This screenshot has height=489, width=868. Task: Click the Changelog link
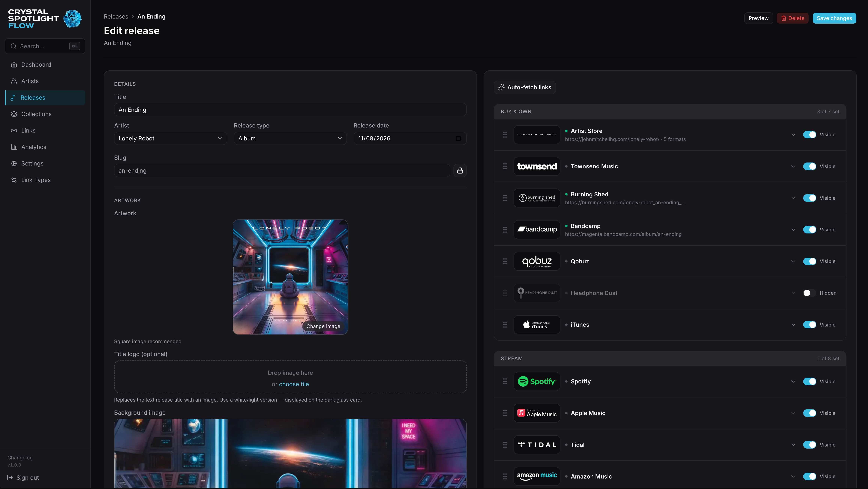(x=20, y=458)
